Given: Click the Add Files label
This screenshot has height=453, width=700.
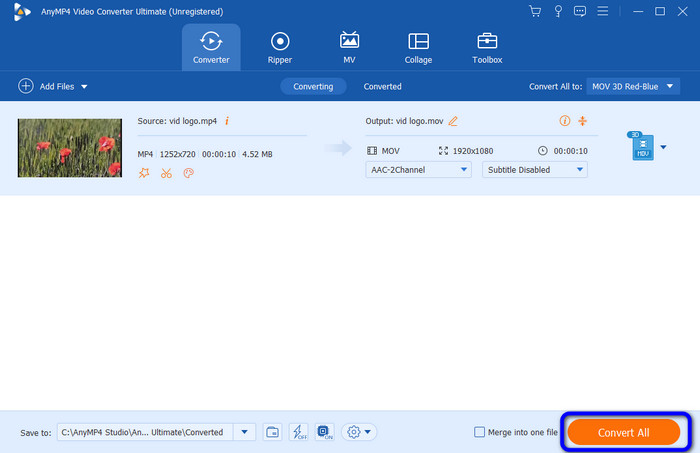Looking at the screenshot, I should [x=57, y=87].
